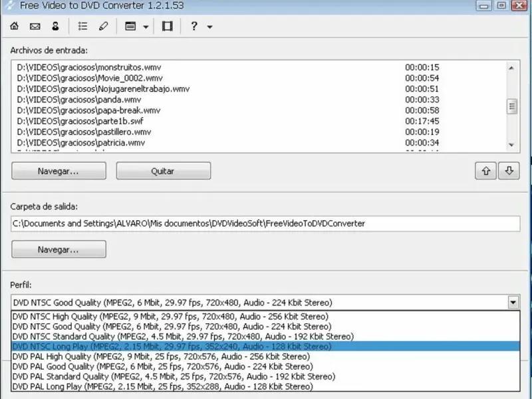The width and height of the screenshot is (532, 399).
Task: Select Nojugareneltrabajo.wmv file row
Action: (259, 89)
